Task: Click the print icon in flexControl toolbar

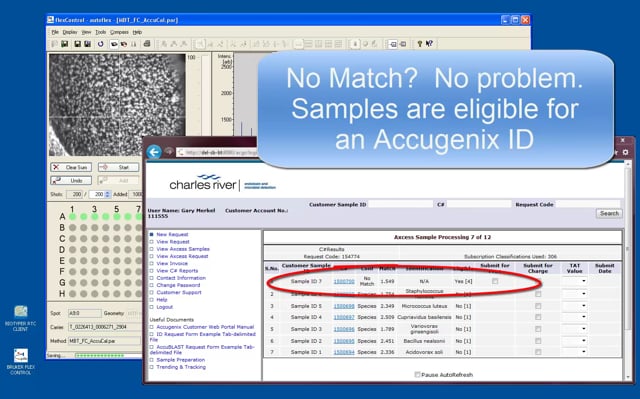Action: (x=147, y=44)
